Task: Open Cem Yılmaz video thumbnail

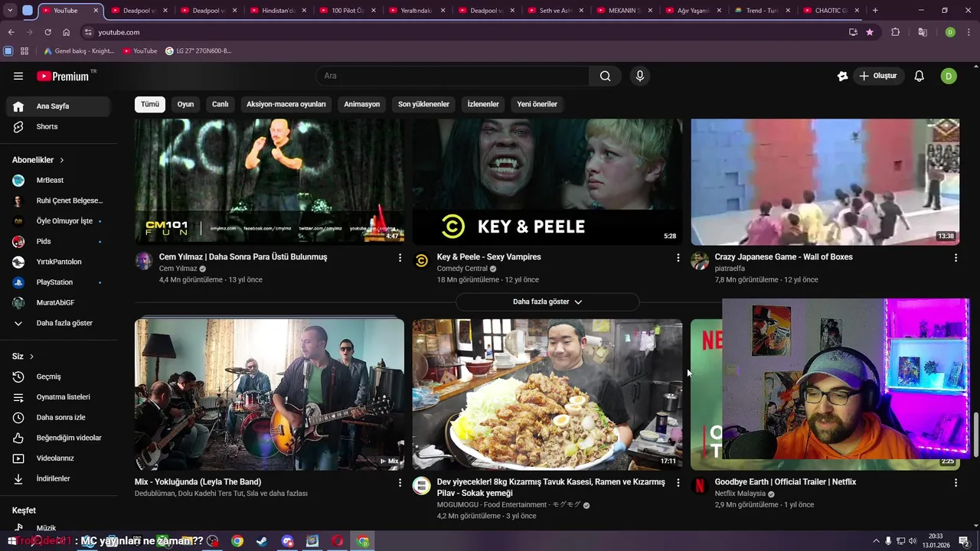Action: [269, 181]
